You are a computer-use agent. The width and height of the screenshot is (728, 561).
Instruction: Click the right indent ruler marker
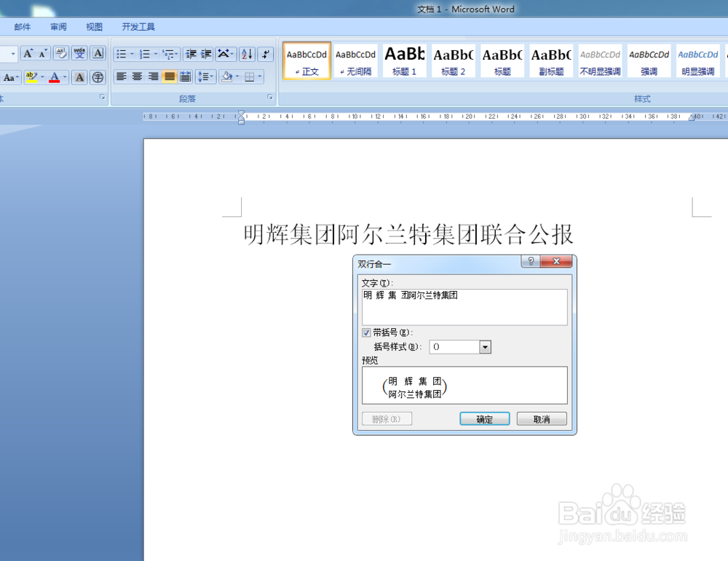coord(692,118)
